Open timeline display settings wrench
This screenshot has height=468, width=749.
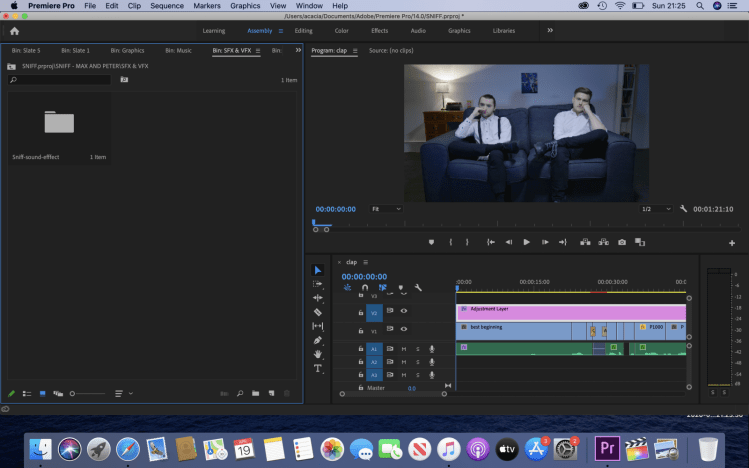point(418,287)
